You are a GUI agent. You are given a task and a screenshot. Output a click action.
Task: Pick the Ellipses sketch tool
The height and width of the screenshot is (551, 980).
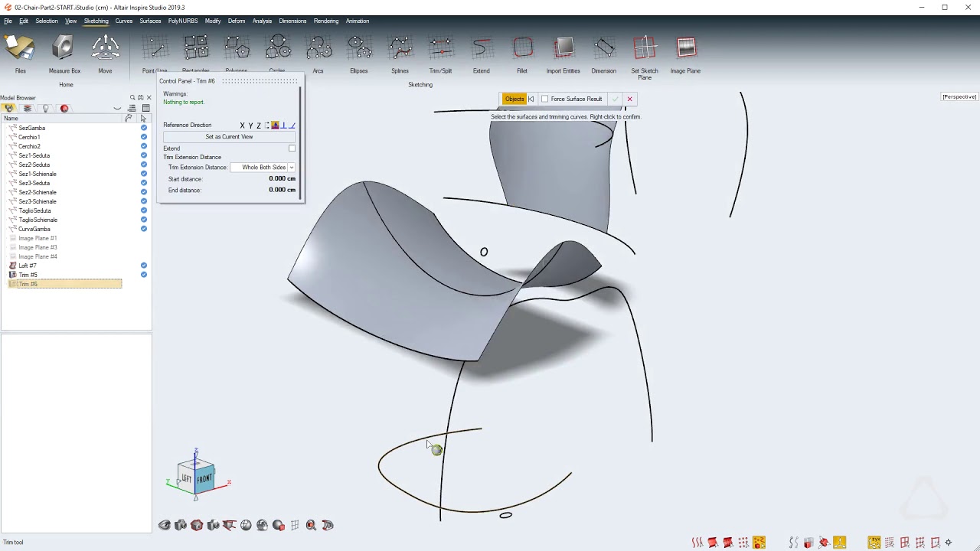[358, 54]
